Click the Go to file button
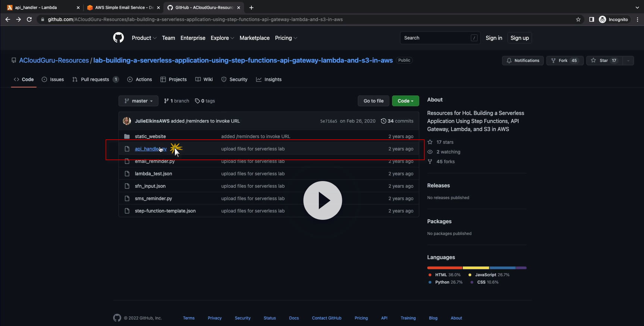Viewport: 644px width, 326px height. click(374, 101)
